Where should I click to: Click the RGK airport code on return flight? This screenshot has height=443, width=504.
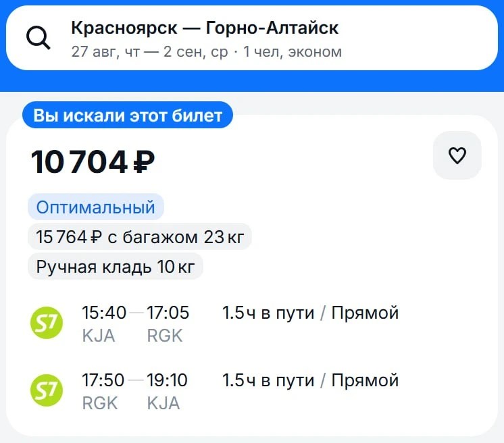pos(100,403)
